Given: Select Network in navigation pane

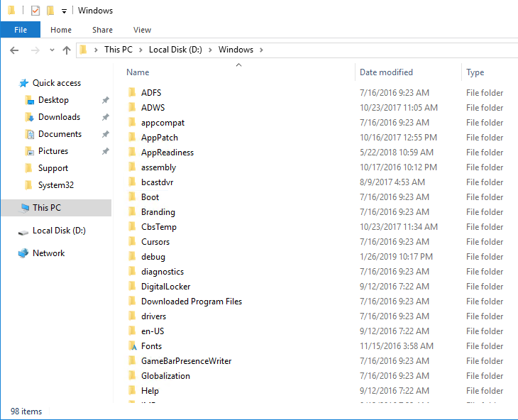Looking at the screenshot, I should 48,253.
